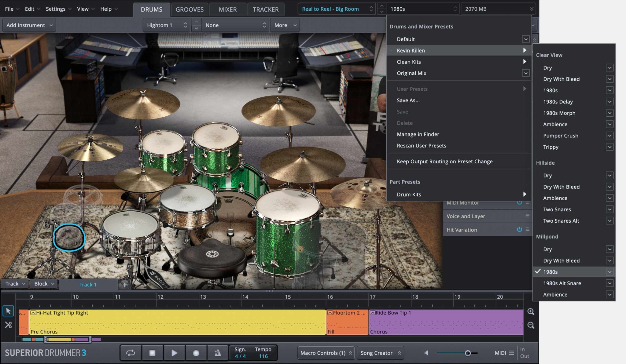Click the Tempo 116 value field
This screenshot has height=364, width=626.
click(263, 353)
